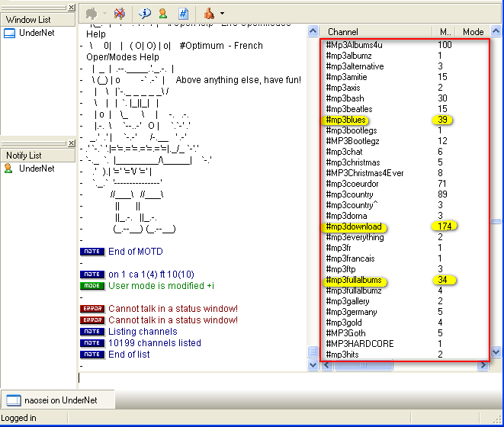
Task: Click the channel list scroll up arrow
Action: point(496,31)
